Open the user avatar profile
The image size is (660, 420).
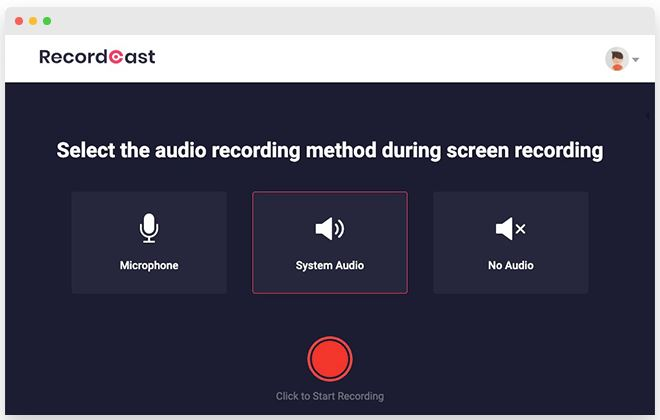click(617, 59)
